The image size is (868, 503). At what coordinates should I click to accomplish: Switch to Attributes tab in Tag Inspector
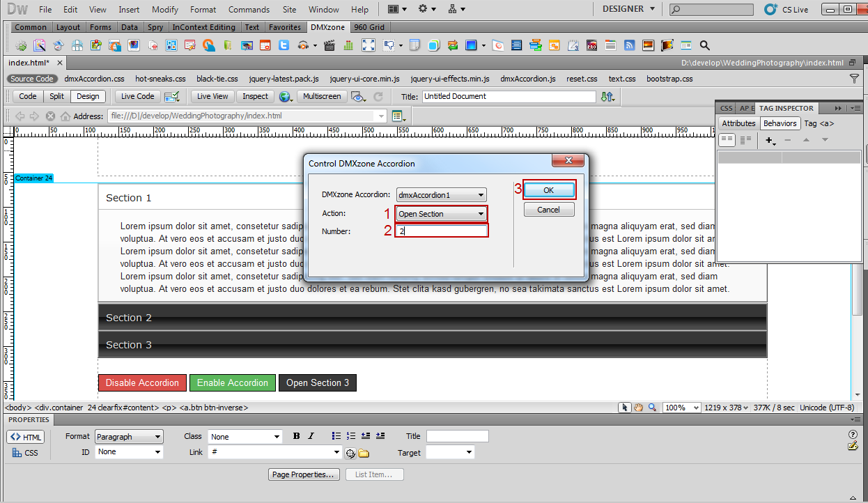738,123
